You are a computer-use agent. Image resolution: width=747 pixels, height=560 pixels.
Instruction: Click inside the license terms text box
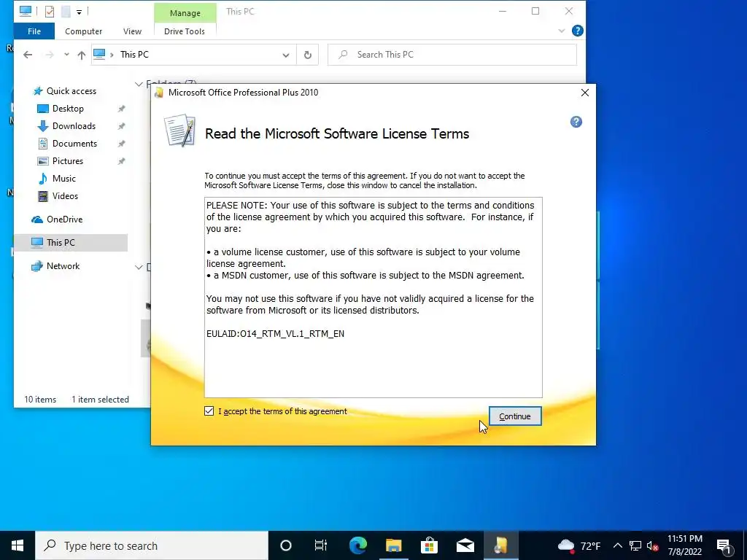pyautogui.click(x=373, y=297)
